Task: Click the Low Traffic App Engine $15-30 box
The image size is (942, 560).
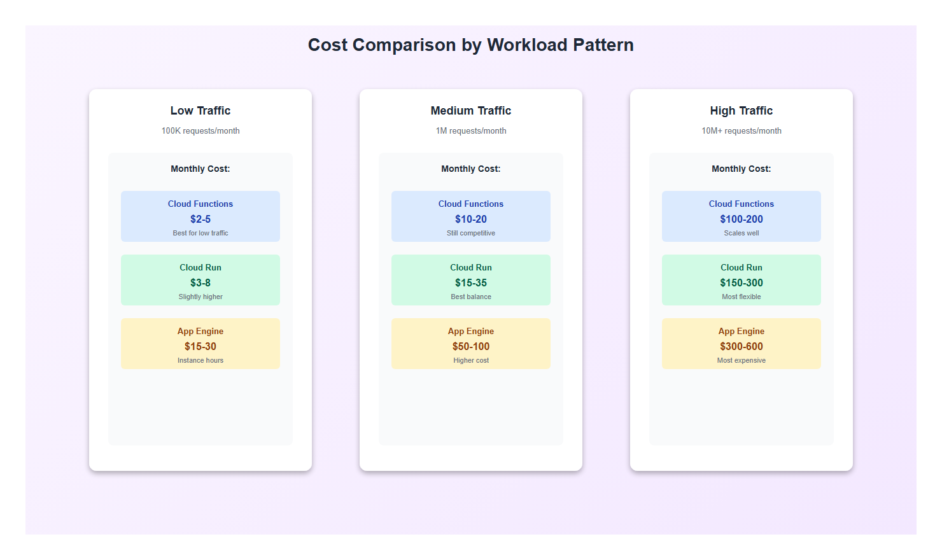Action: coord(200,344)
